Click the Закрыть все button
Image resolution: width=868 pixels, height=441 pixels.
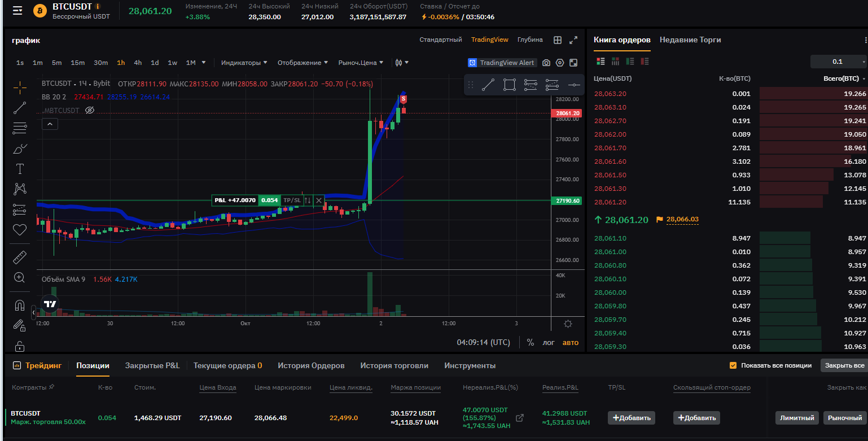point(844,365)
